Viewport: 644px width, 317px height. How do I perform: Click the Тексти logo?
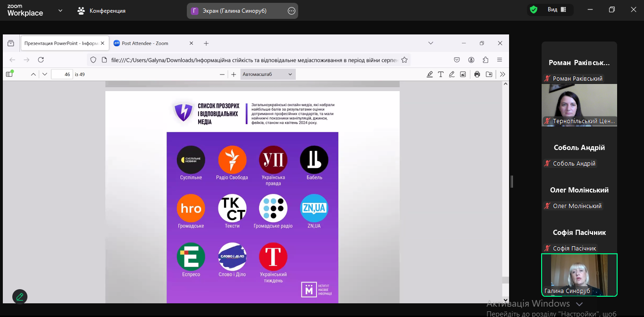232,208
